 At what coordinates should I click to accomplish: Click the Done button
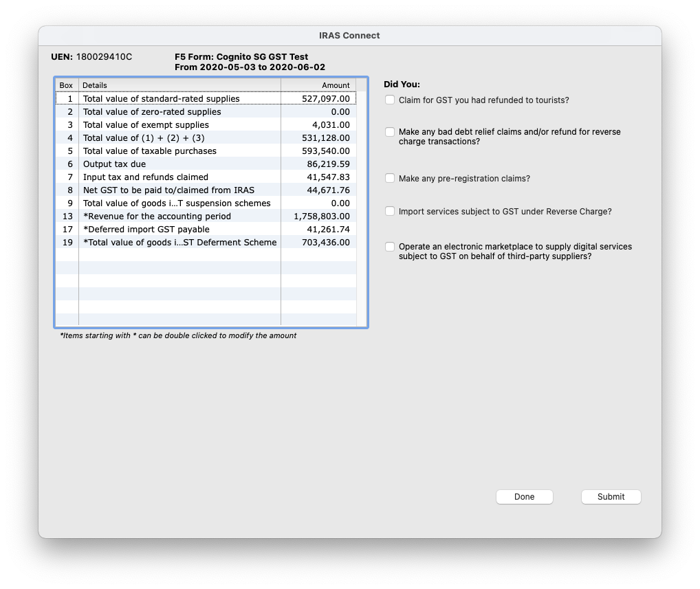tap(524, 497)
